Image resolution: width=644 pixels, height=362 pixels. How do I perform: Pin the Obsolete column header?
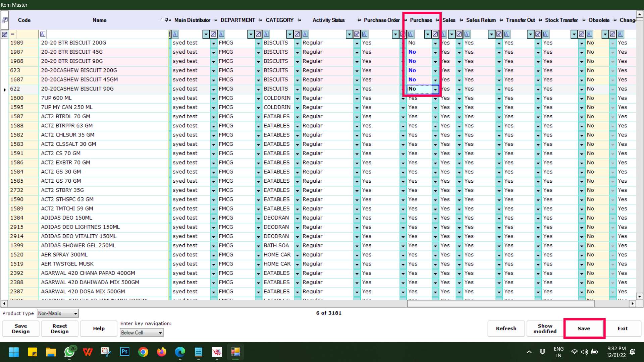(x=614, y=20)
